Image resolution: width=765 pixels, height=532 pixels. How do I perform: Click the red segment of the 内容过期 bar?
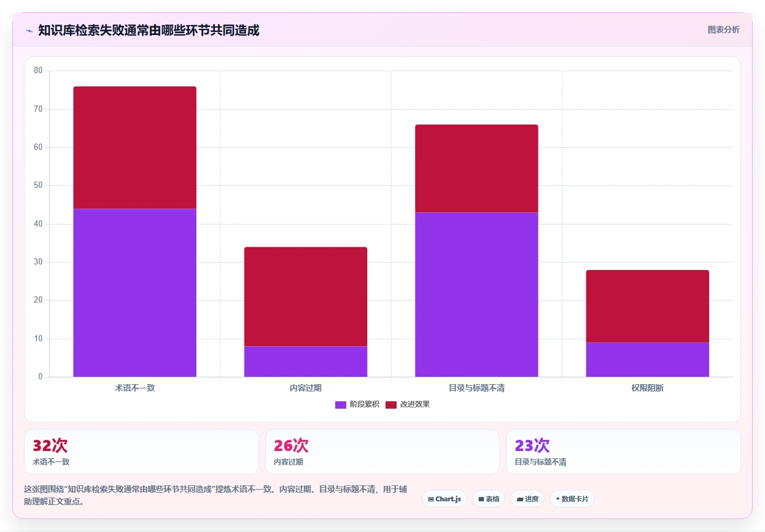click(x=306, y=296)
